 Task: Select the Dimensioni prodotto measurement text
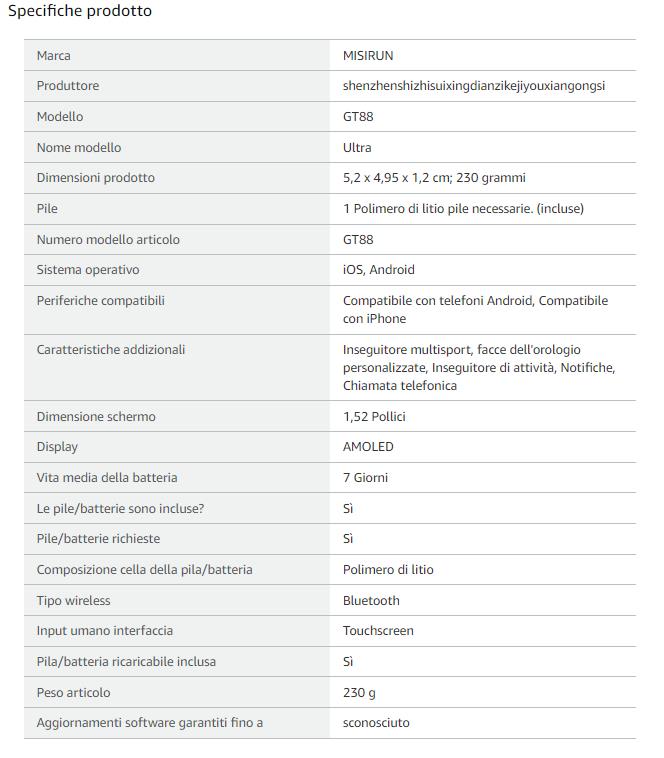(434, 177)
